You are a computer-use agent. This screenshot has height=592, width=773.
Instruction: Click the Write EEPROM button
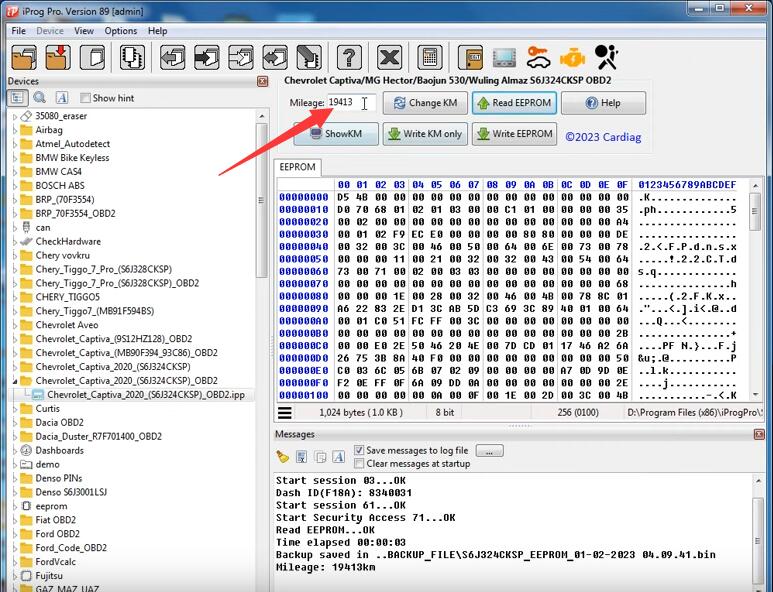[514, 134]
